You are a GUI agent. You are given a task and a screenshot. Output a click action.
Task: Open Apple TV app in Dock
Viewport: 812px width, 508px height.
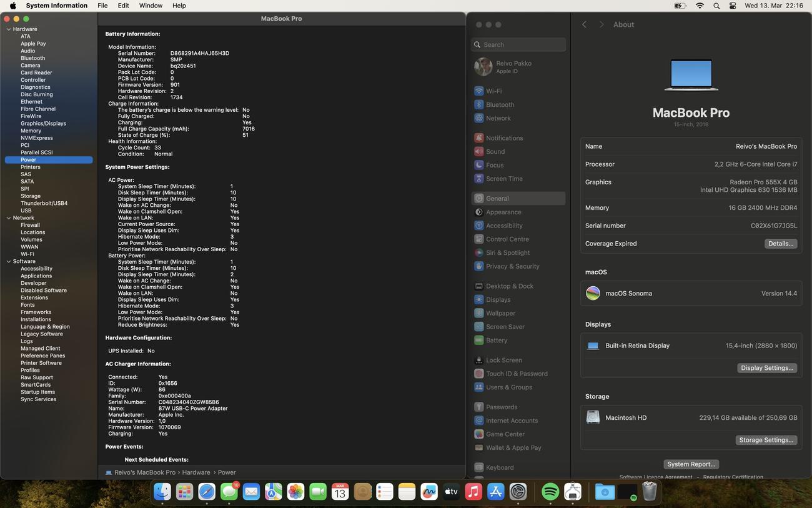tap(451, 492)
